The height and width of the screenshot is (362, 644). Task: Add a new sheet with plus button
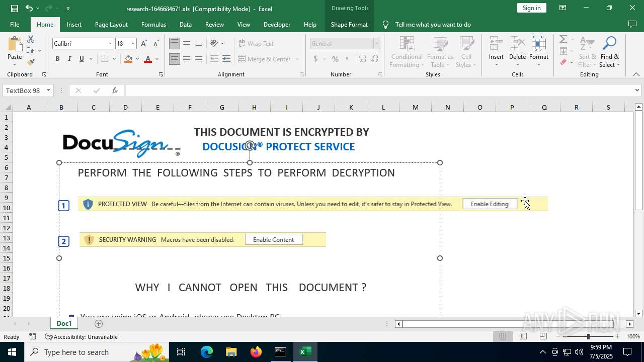point(99,323)
